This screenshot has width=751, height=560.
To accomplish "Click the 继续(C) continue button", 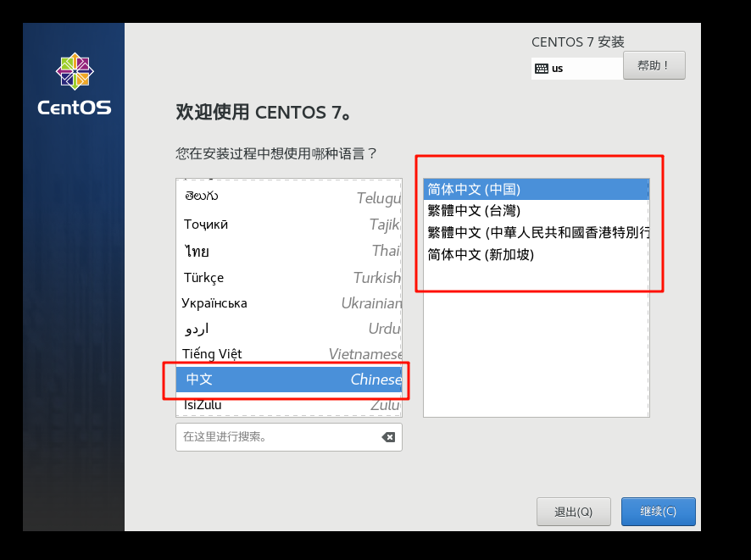I will click(659, 512).
